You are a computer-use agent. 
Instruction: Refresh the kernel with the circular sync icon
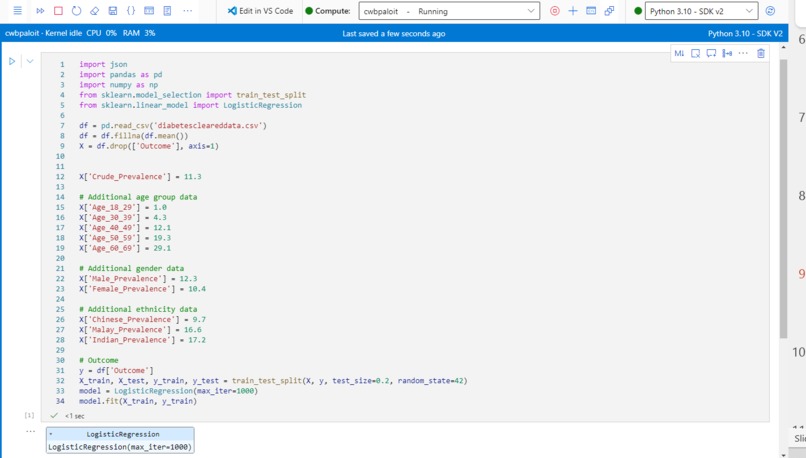[x=770, y=11]
